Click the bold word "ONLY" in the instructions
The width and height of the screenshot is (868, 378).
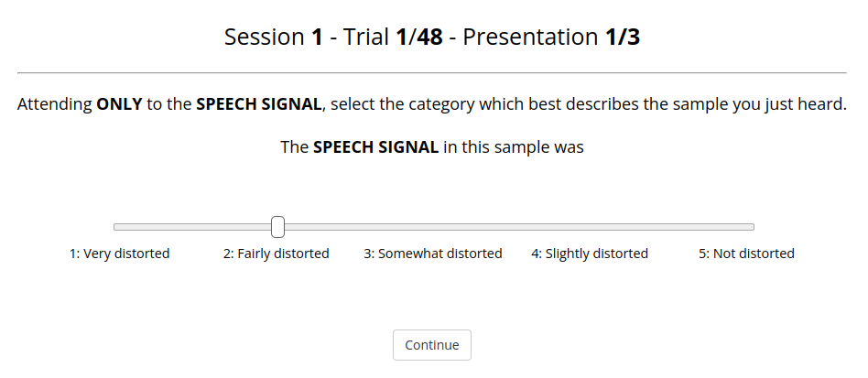tap(119, 104)
